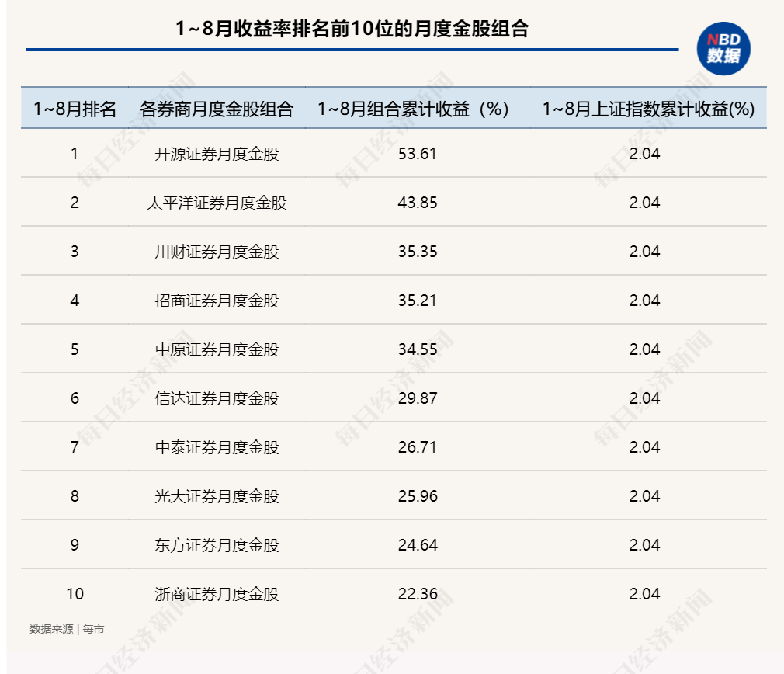Select the return value 24.64
This screenshot has height=674, width=784.
click(418, 544)
